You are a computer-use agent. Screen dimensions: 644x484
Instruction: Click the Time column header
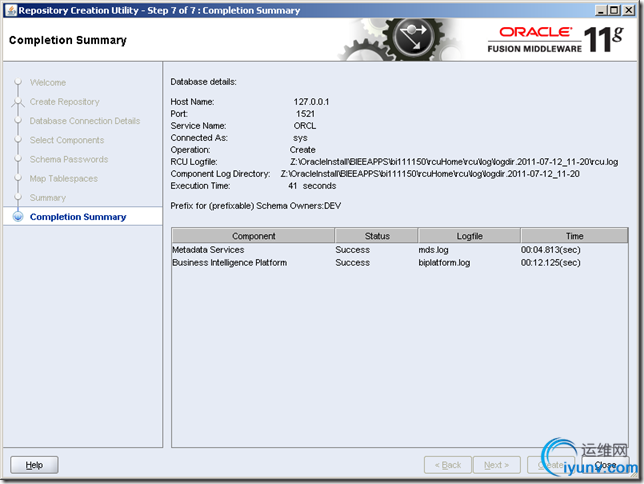tap(574, 236)
